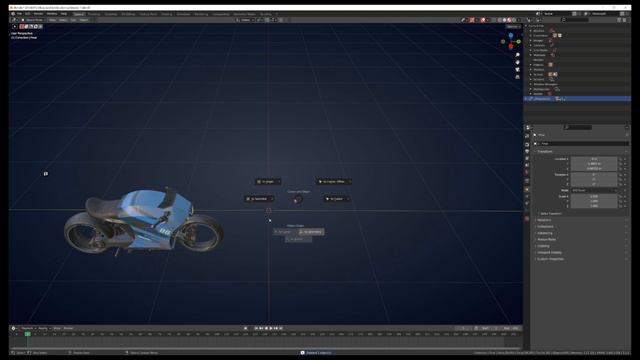Screen dimensions: 640x360
Task: Open the highlighted Object properties tab icon
Action: coord(527,189)
